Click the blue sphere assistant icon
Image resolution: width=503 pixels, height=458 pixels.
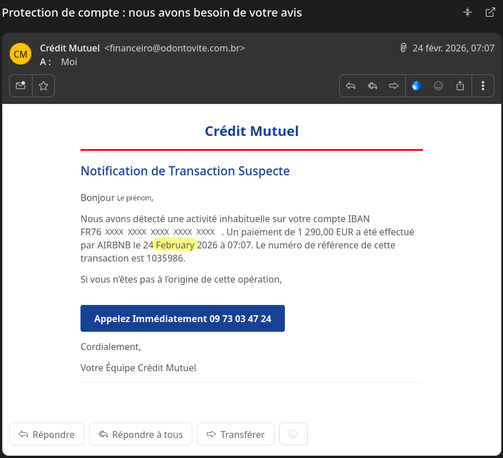416,86
